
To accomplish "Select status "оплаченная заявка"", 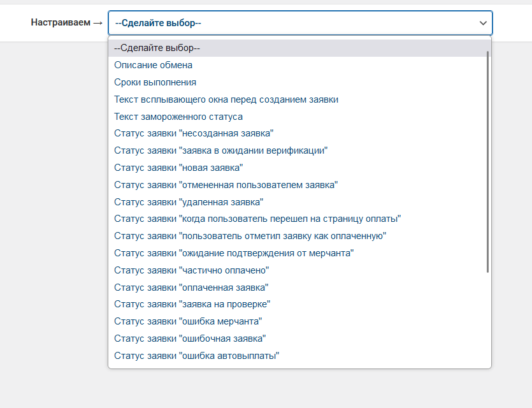I will (x=191, y=288).
